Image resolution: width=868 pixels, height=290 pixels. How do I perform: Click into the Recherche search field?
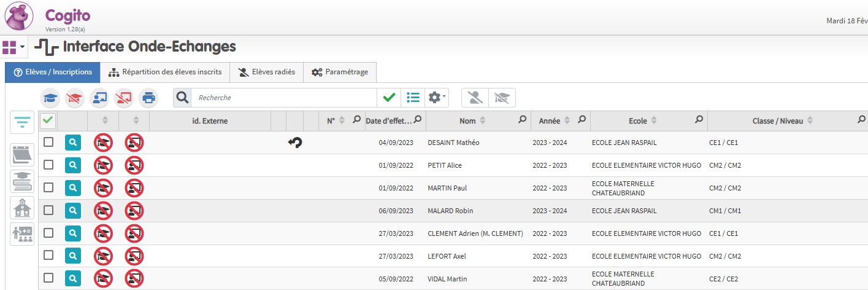click(283, 98)
